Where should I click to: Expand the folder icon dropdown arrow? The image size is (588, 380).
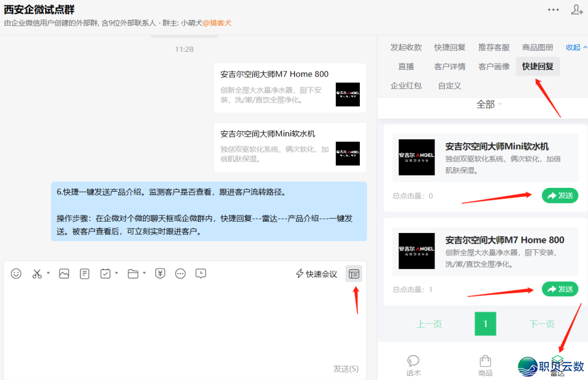144,273
